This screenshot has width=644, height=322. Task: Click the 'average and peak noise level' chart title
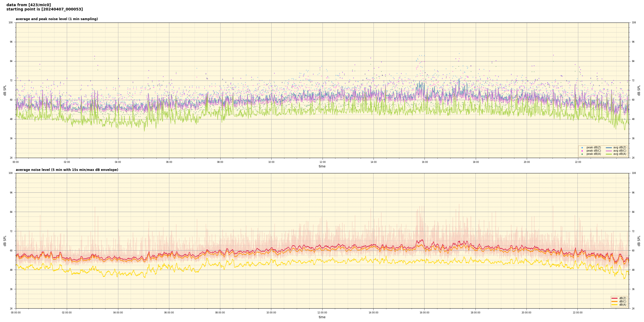tap(57, 19)
